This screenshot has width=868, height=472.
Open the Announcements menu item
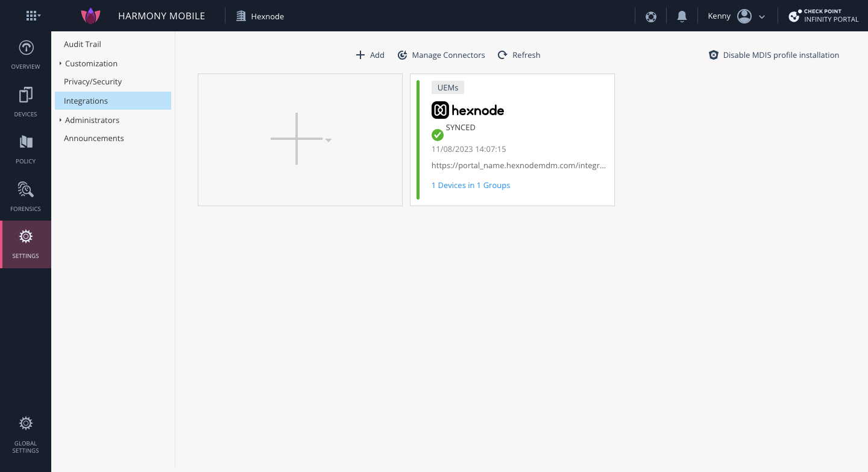[93, 138]
